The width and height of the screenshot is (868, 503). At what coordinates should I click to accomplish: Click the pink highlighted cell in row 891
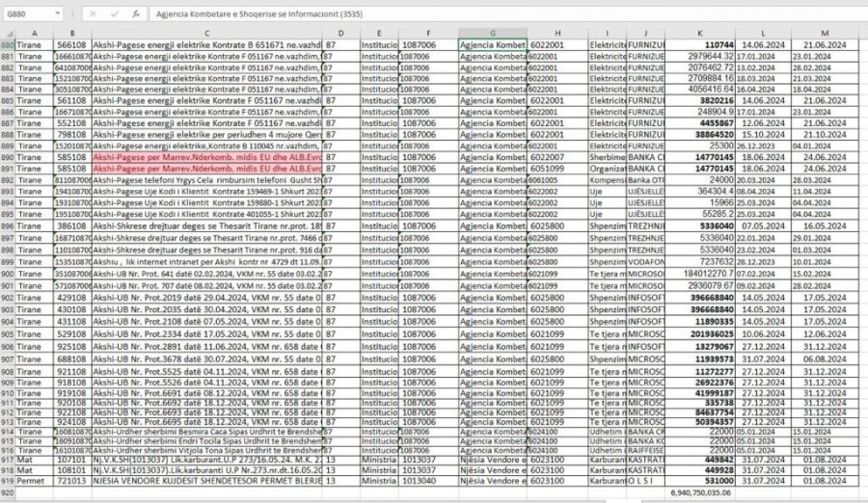coord(206,166)
